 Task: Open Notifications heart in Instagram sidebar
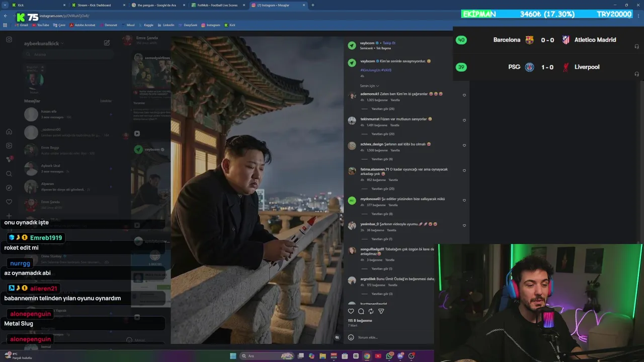(x=9, y=202)
